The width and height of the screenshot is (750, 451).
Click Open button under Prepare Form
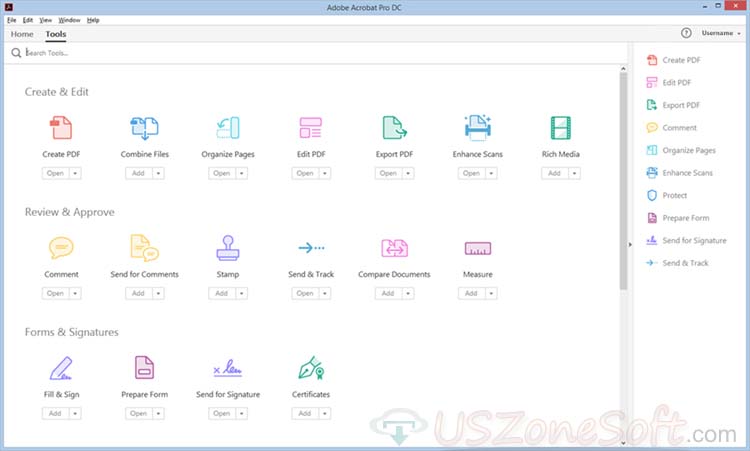point(139,413)
